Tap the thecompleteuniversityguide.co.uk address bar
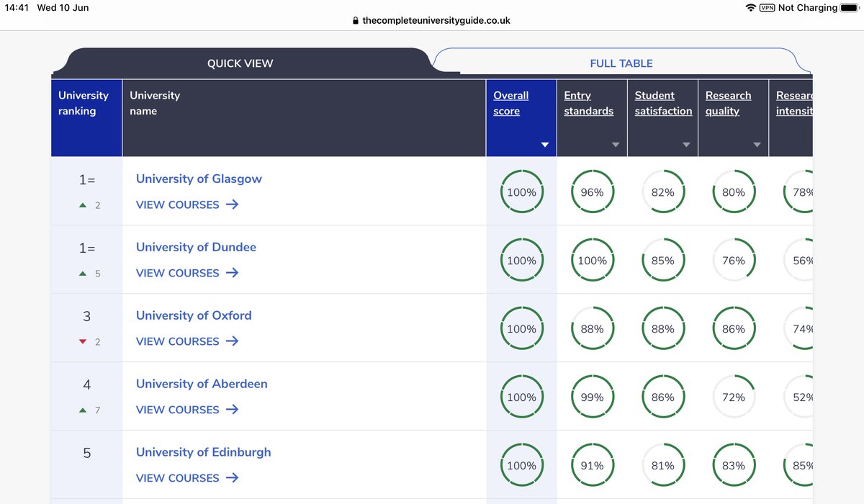The height and width of the screenshot is (504, 864). click(431, 21)
